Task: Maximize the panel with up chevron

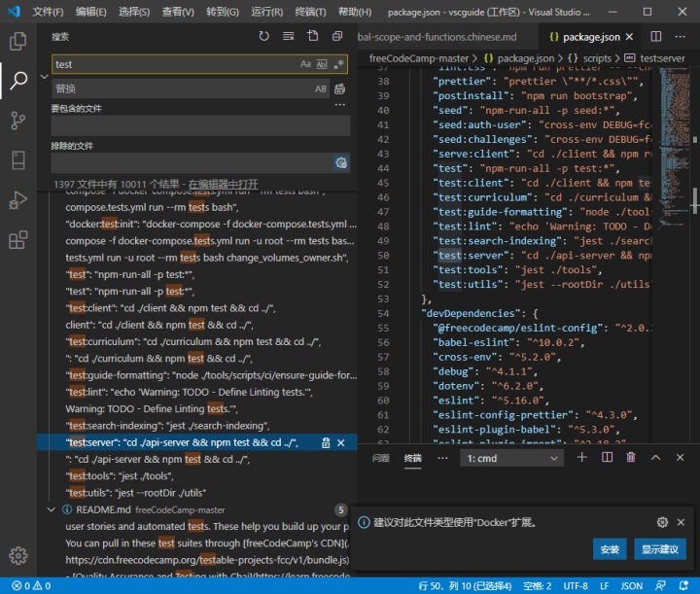Action: (655, 458)
